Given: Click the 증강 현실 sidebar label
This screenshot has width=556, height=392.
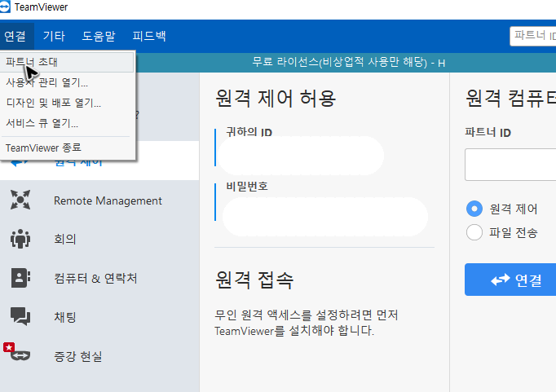Looking at the screenshot, I should (78, 356).
